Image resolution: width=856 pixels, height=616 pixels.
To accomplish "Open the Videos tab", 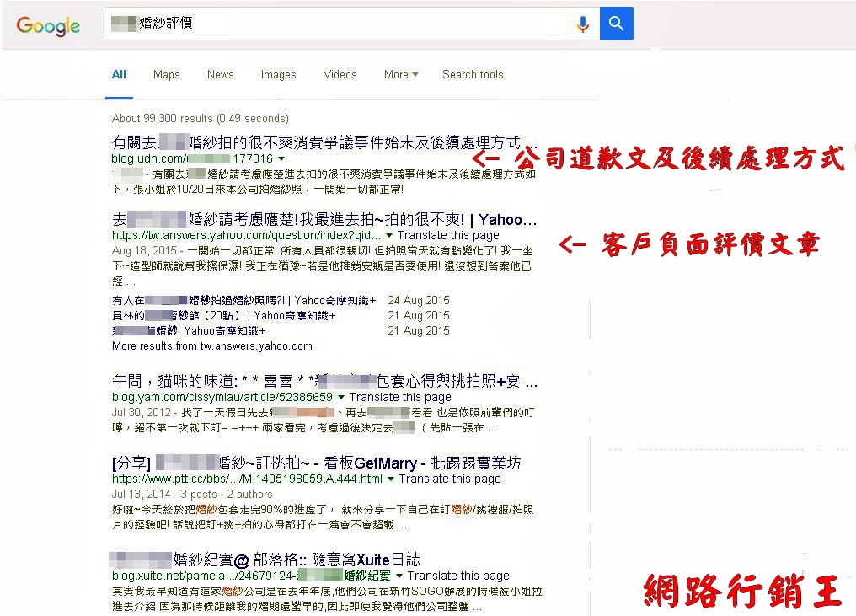I will [x=340, y=75].
